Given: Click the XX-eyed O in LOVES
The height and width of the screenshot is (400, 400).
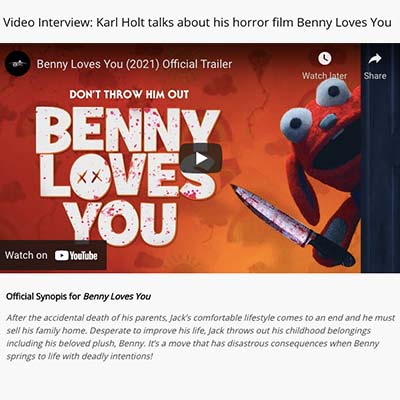Looking at the screenshot, I should pos(90,176).
